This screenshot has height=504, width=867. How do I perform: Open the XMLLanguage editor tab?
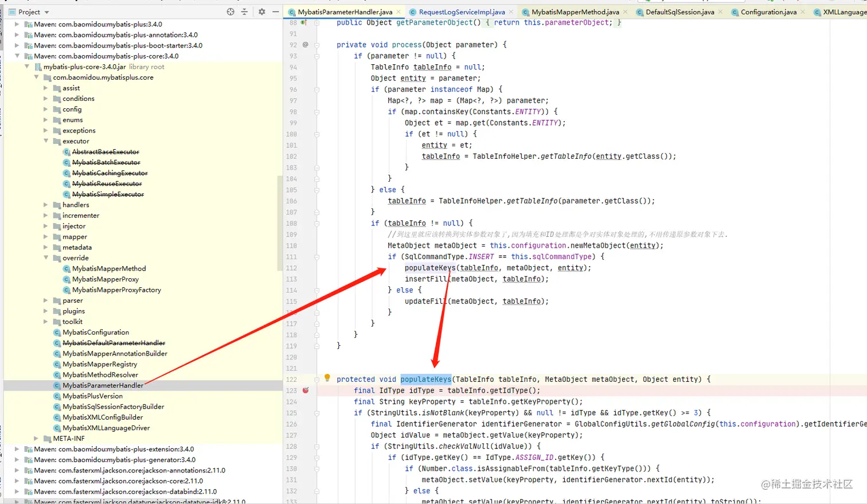click(840, 11)
